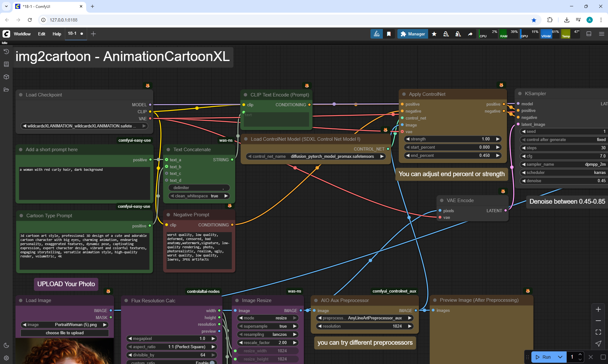Open the queue history sidebar icon
Viewport: 608px width, 364px height.
(6, 52)
